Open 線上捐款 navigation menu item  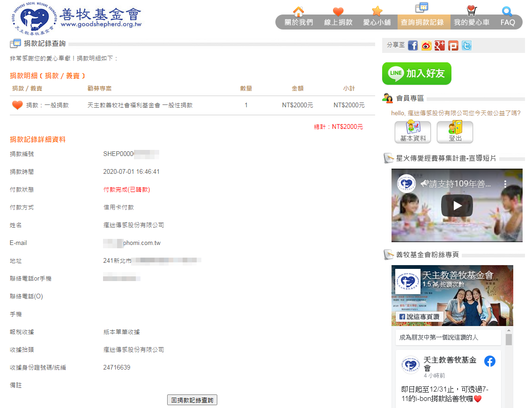[x=338, y=22]
